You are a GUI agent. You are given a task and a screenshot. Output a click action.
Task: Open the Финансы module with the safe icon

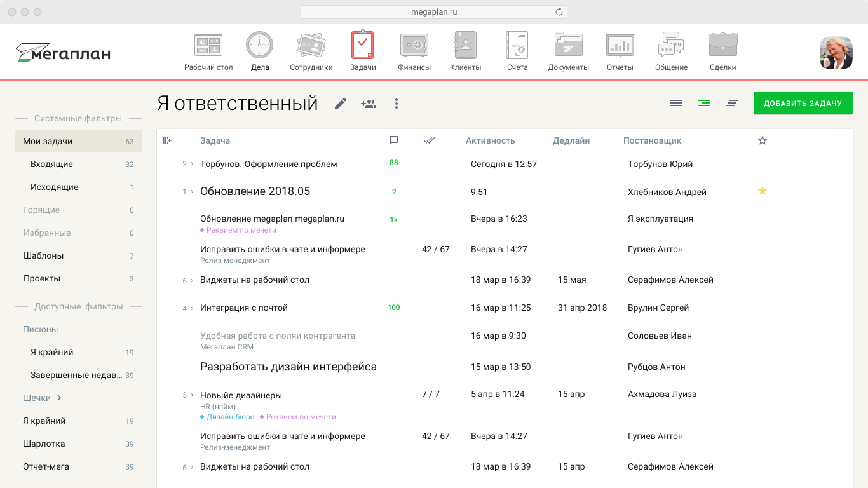coord(414,44)
